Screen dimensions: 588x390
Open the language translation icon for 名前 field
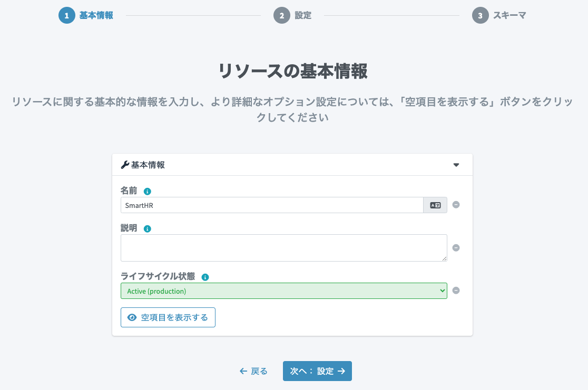click(x=435, y=205)
